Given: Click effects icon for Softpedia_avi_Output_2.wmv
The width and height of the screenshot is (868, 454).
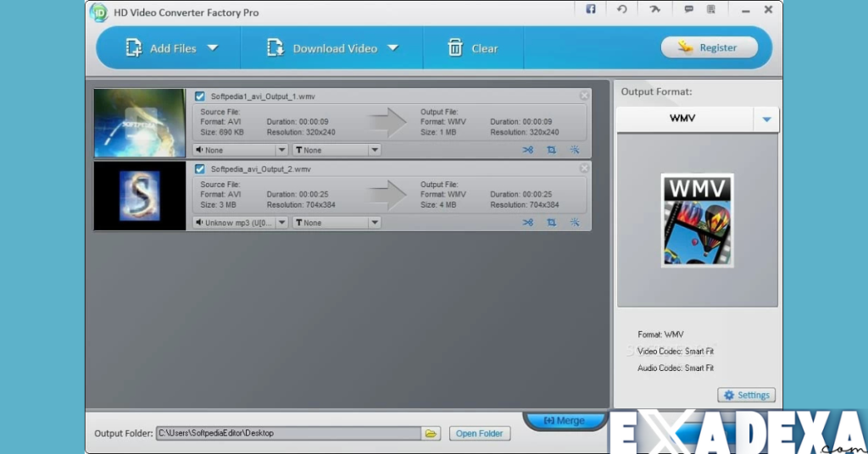Looking at the screenshot, I should click(x=575, y=222).
